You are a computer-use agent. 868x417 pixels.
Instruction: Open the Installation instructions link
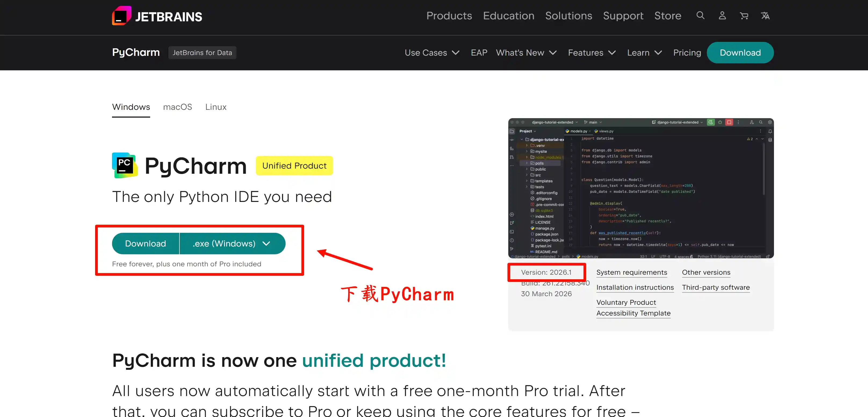635,287
